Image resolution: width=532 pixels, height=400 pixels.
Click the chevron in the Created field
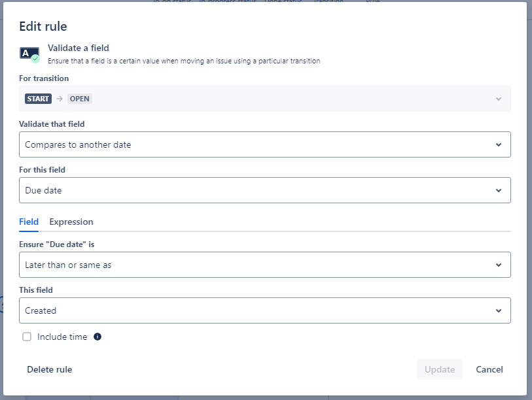tap(499, 311)
